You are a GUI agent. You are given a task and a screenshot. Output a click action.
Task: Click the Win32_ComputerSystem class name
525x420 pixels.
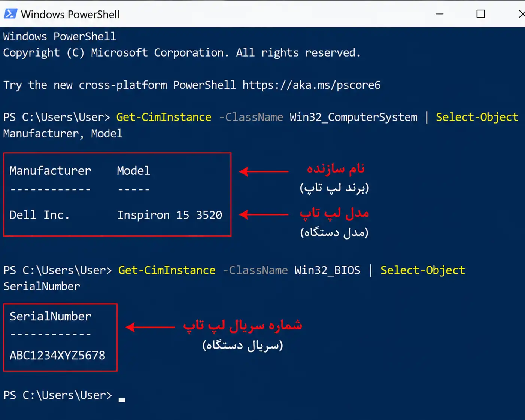click(353, 117)
